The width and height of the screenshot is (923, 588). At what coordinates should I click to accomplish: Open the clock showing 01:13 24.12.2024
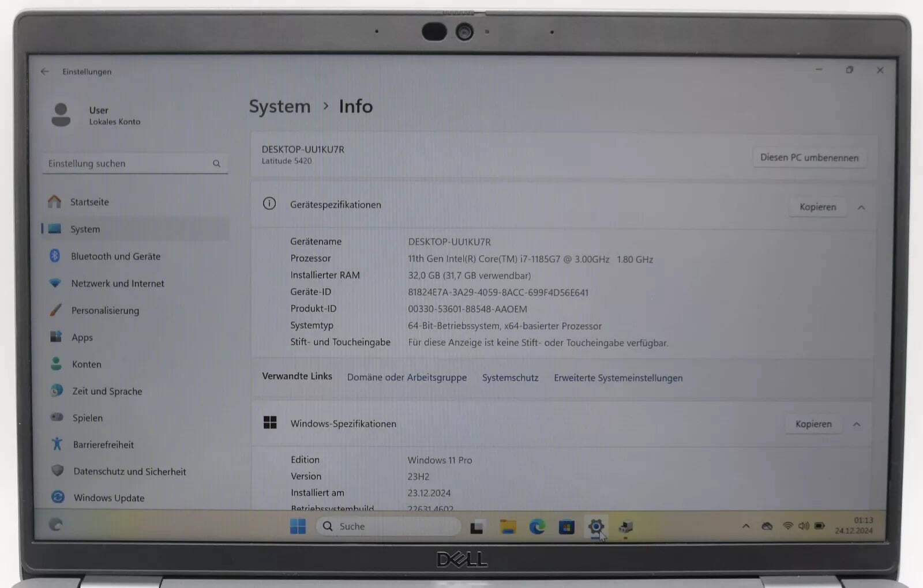pos(854,526)
